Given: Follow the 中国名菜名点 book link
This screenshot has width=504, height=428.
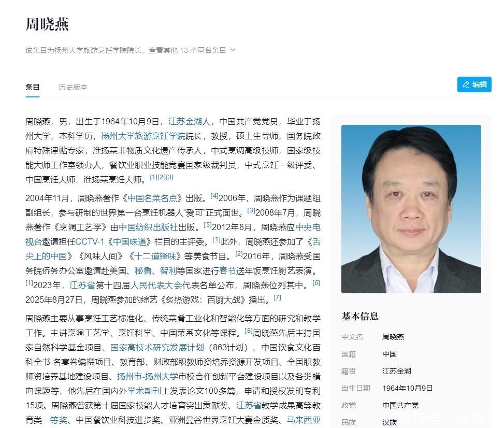Looking at the screenshot, I should (x=152, y=198).
